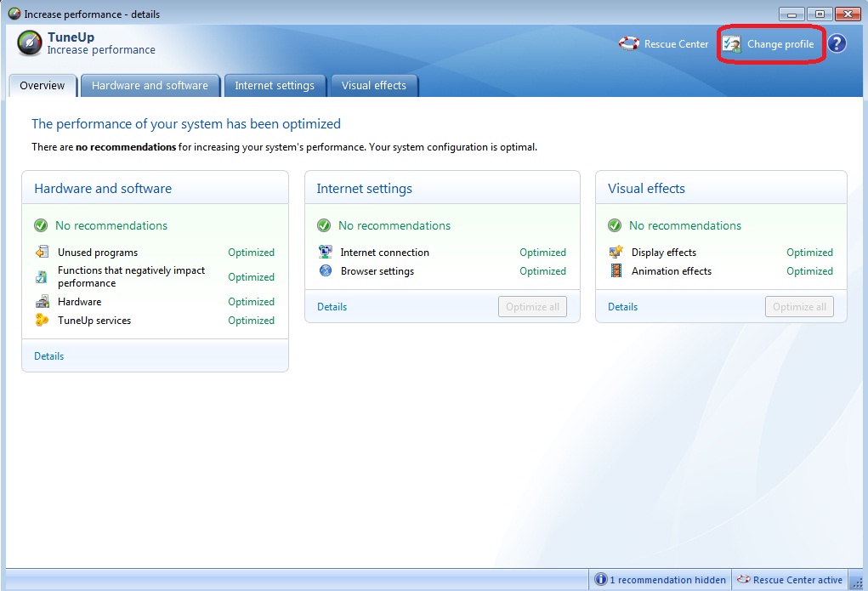Click green checkmark in Hardware and software panel
Viewport: 868px width, 591px height.
41,225
